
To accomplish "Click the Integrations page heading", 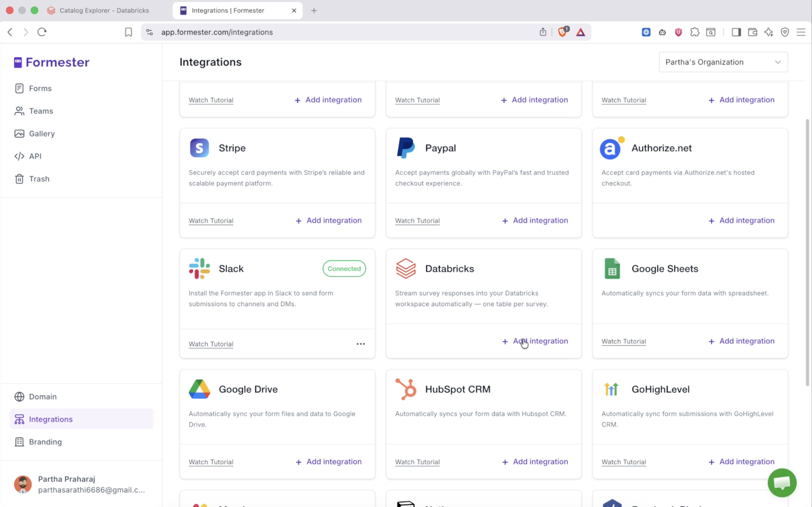I will (x=210, y=62).
